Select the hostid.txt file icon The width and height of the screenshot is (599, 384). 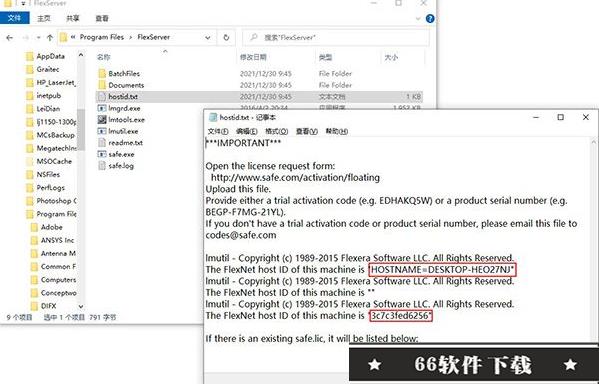[x=102, y=96]
